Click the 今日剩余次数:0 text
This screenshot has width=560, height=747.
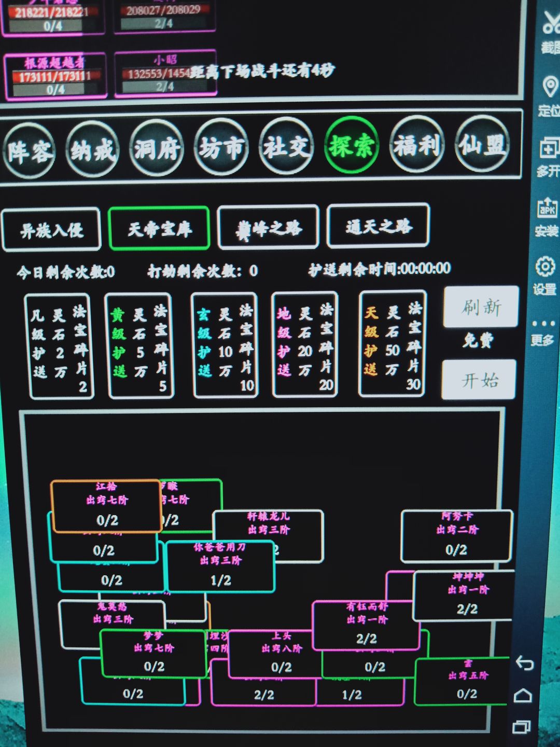pyautogui.click(x=66, y=272)
